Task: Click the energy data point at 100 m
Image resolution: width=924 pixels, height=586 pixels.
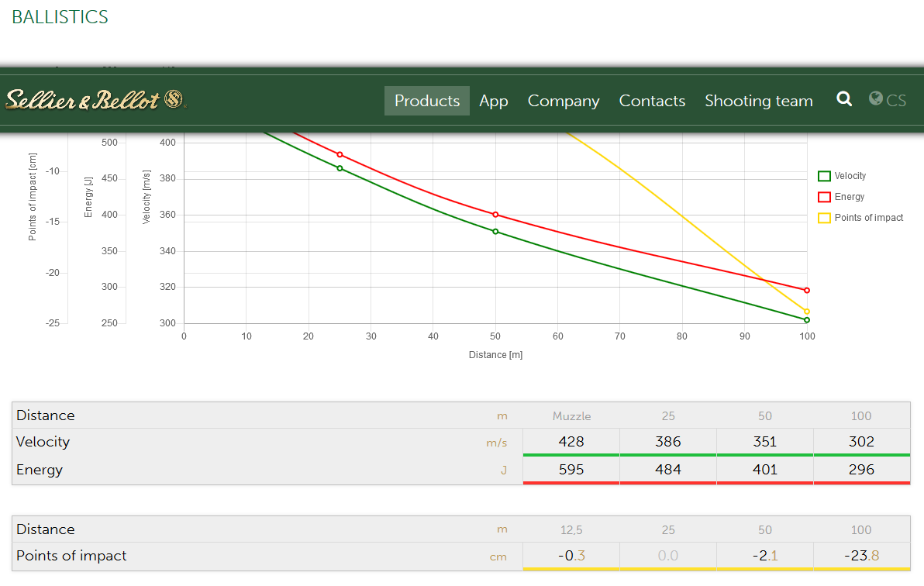Action: (807, 291)
